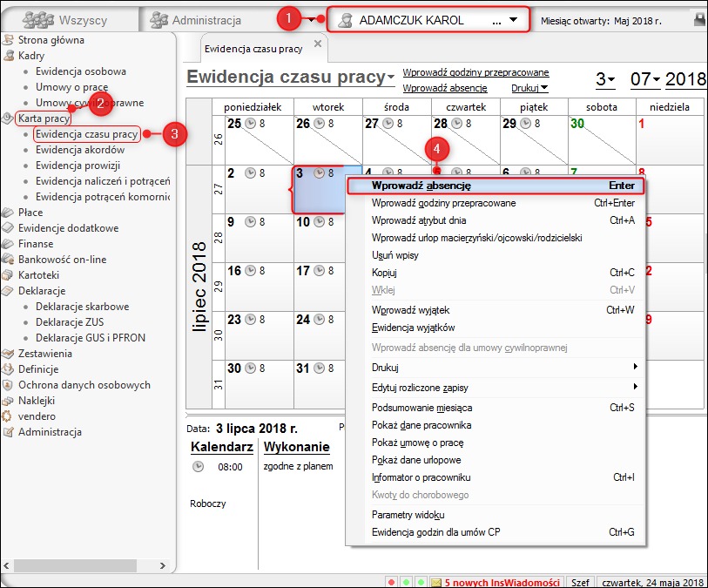Expand the Drukuj submenu in context menu
Screen dimensions: 708x588
click(496, 368)
